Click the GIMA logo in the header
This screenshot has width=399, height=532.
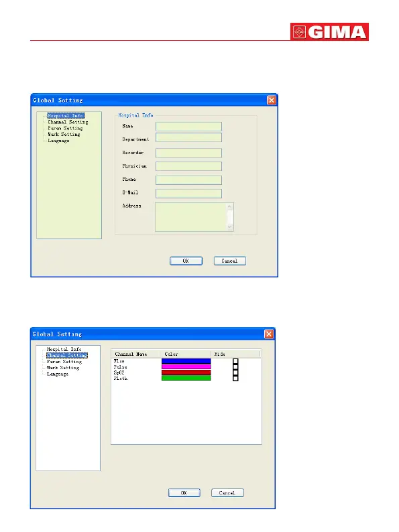tap(329, 32)
